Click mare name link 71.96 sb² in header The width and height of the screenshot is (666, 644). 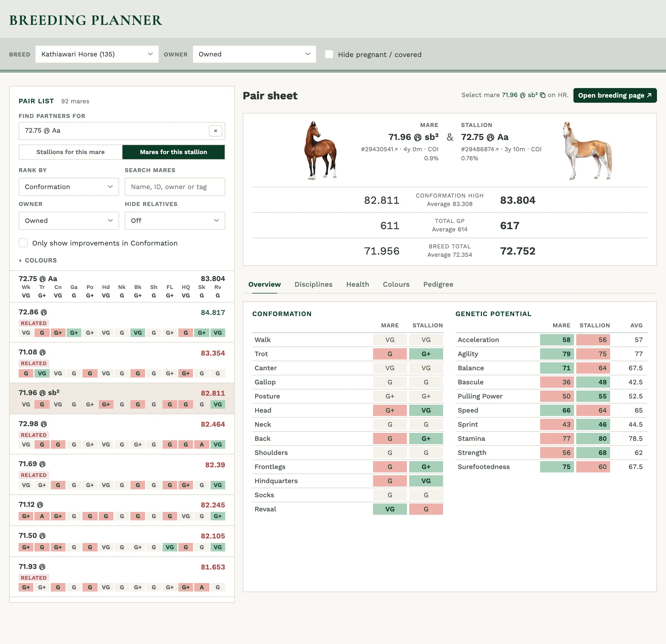point(520,95)
